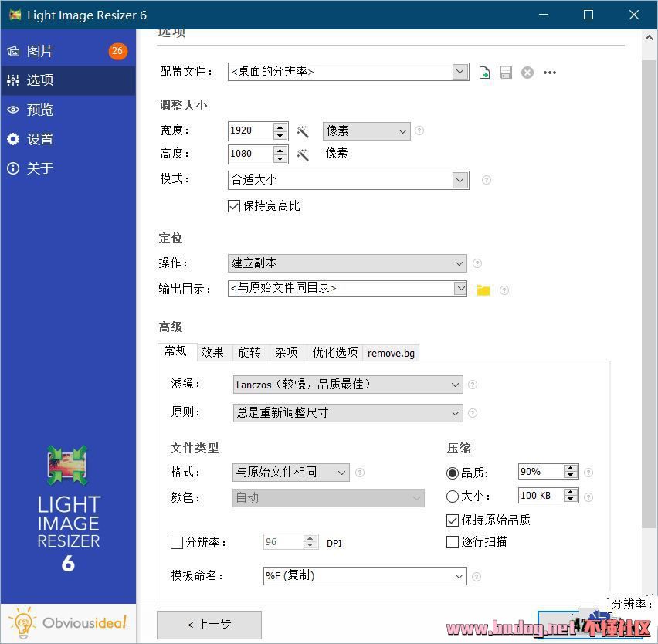Click the magic wand beside width field
The width and height of the screenshot is (658, 644).
pos(303,131)
